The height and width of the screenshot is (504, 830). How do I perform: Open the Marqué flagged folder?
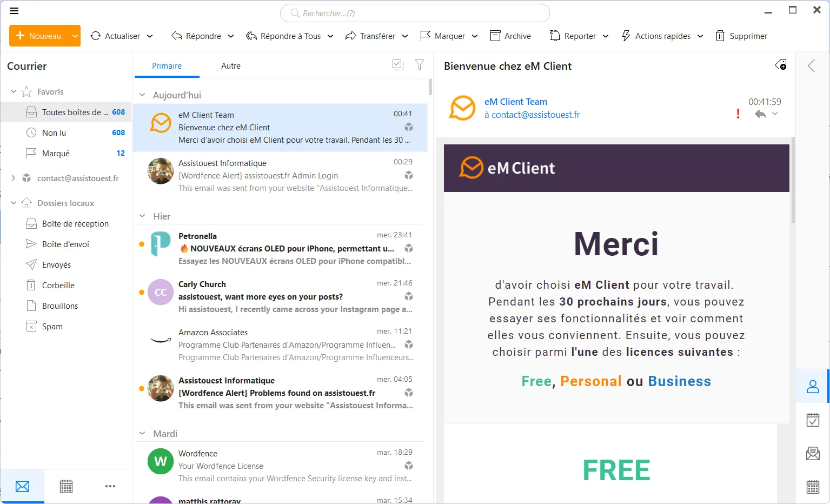coord(66,154)
